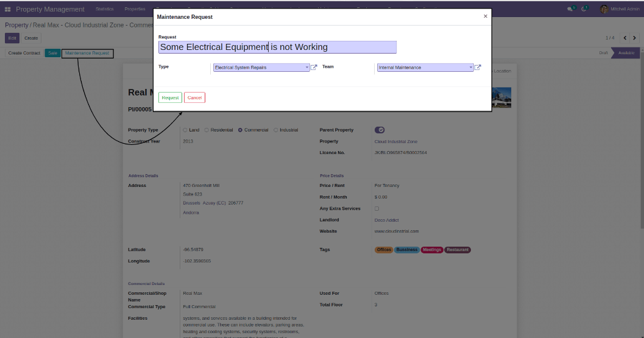Expand the Type dropdown

point(307,68)
